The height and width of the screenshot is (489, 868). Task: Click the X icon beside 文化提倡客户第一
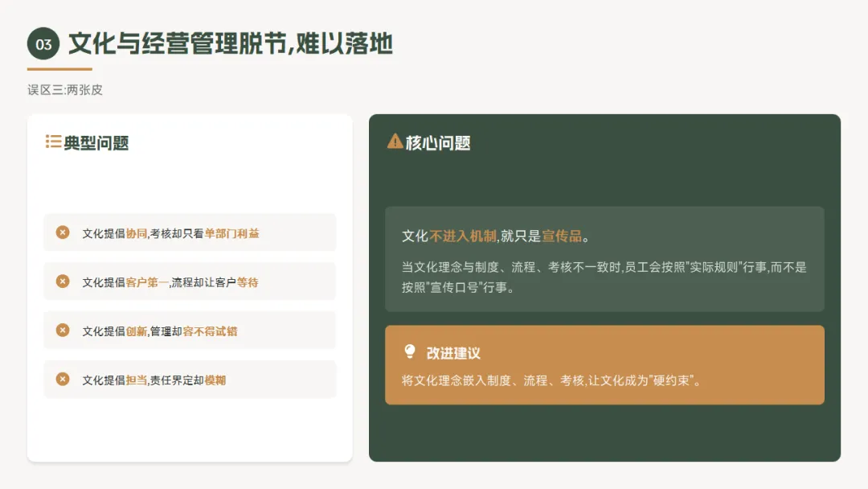tap(63, 281)
